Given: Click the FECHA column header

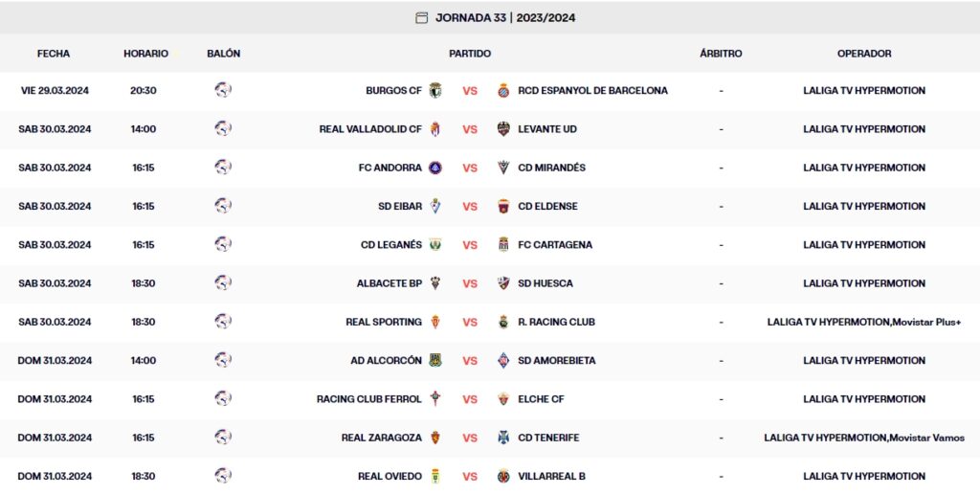Looking at the screenshot, I should click(x=54, y=54).
